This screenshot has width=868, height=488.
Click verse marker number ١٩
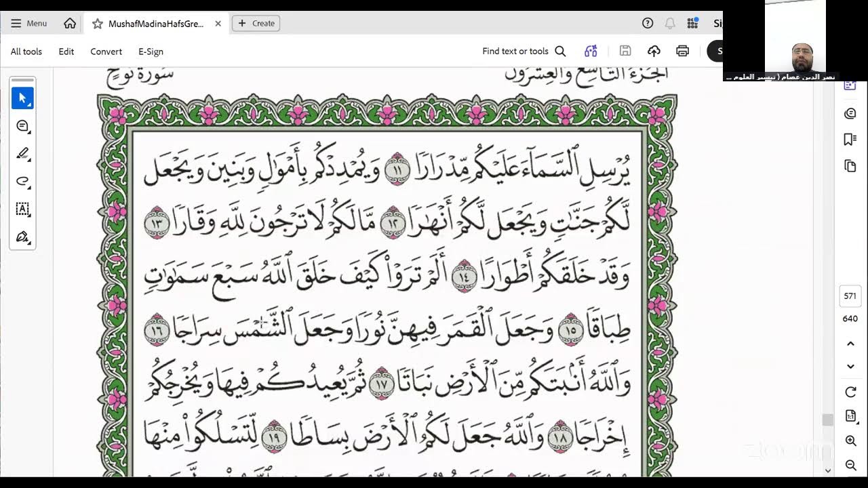[x=273, y=436]
